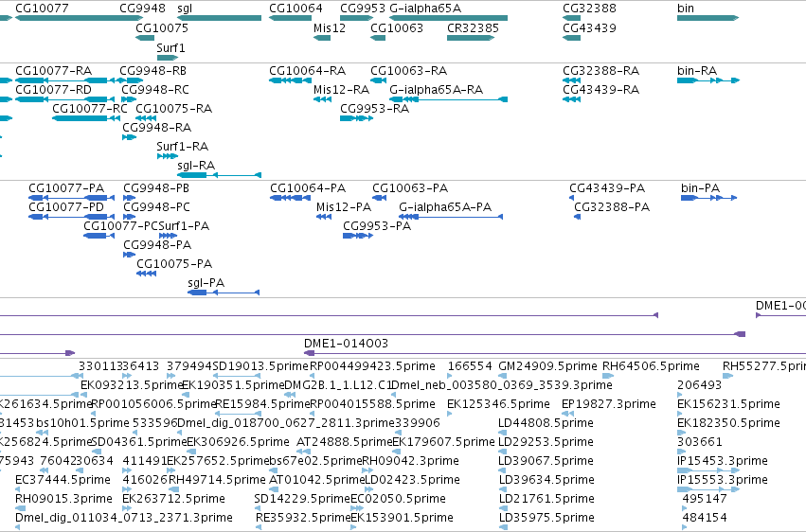Click the CG10063-PA label
The width and height of the screenshot is (806, 532).
tap(410, 188)
